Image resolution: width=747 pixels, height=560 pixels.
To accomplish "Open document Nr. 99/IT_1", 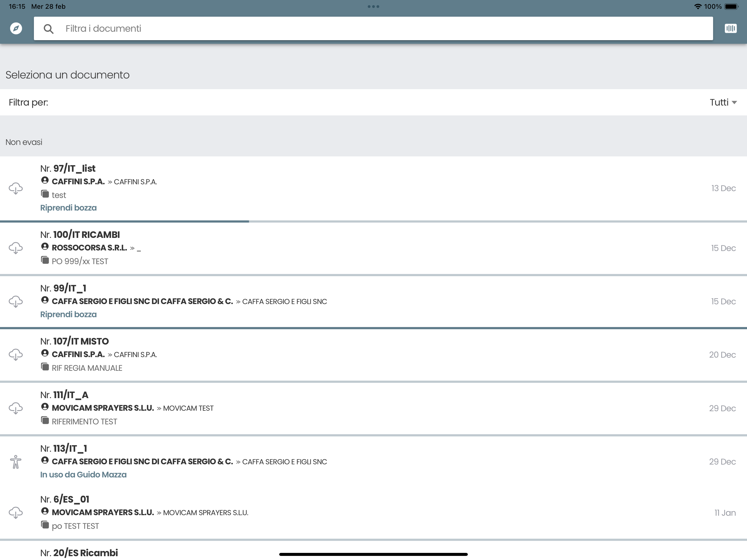I will click(373, 301).
